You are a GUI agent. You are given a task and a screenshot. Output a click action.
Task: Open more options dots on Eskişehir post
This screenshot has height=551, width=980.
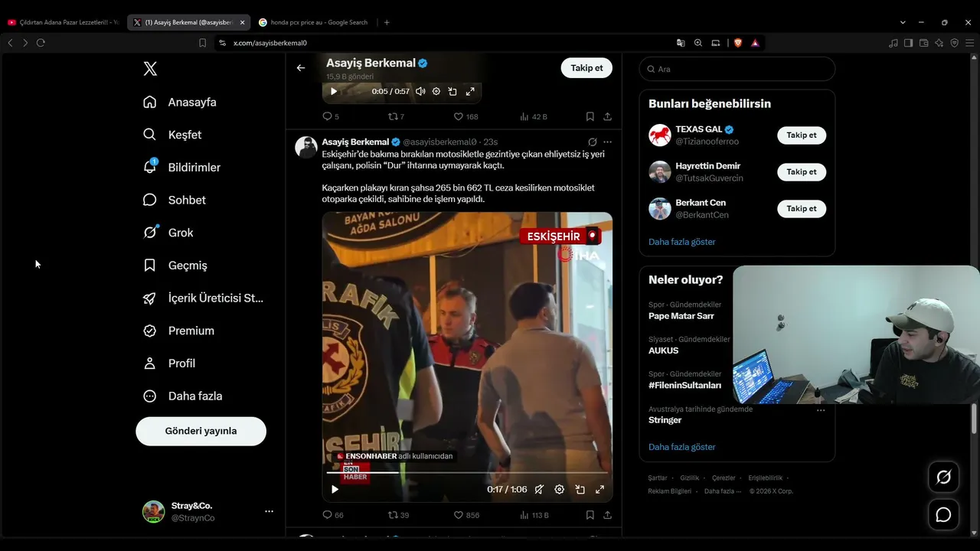[607, 142]
